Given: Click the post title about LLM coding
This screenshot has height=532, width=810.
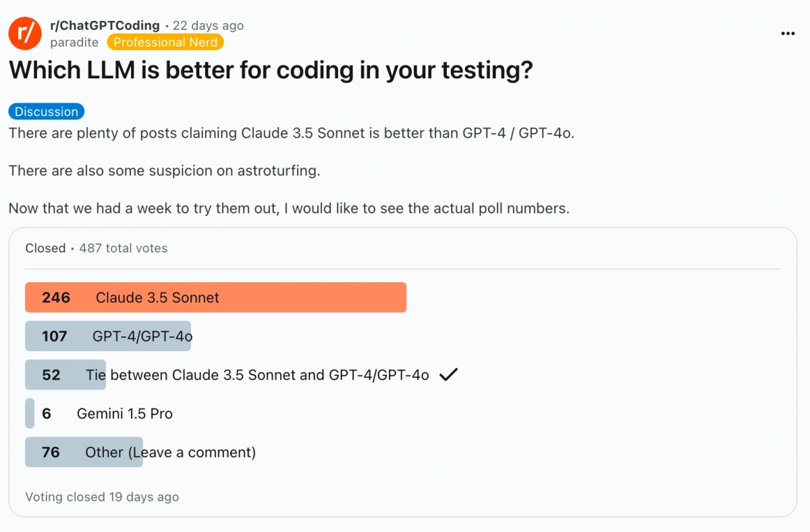Looking at the screenshot, I should 271,70.
